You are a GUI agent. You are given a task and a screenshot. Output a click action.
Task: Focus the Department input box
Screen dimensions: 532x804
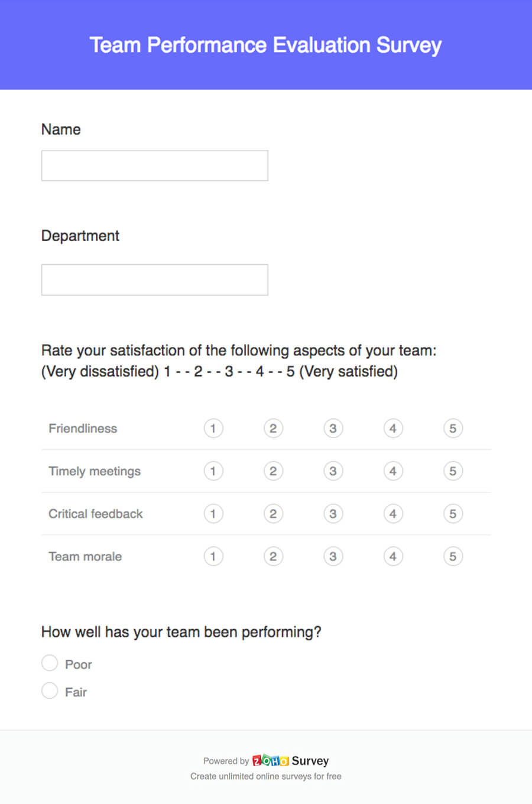pos(154,280)
